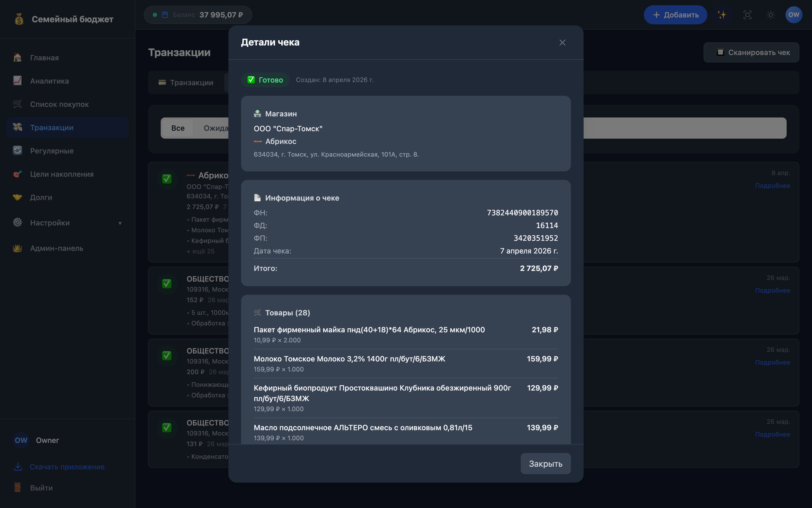
Task: Toggle the sun light theme icon
Action: 771,15
